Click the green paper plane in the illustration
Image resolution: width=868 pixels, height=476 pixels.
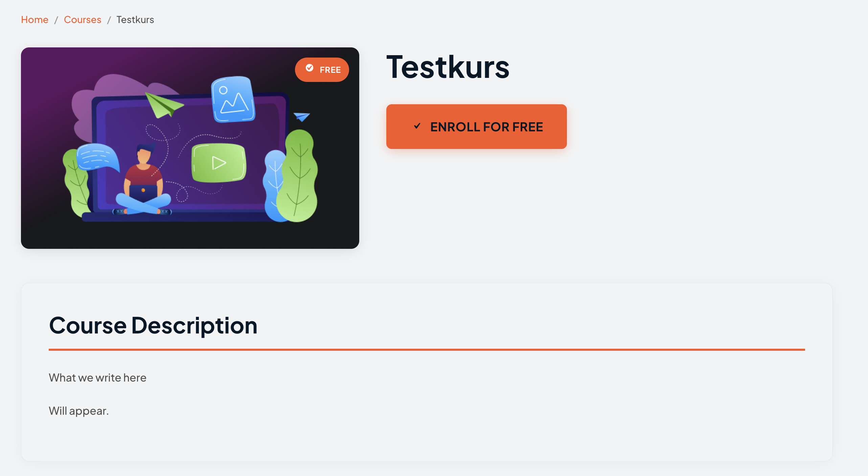pyautogui.click(x=164, y=105)
